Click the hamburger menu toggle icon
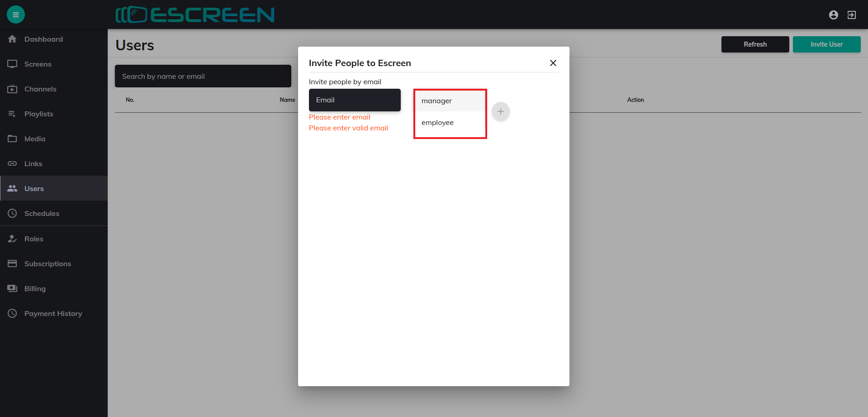This screenshot has height=417, width=868. click(x=16, y=14)
